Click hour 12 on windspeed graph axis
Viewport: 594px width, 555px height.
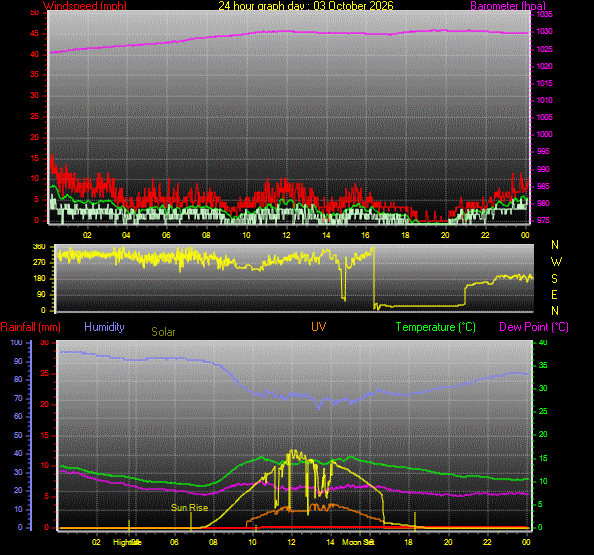[286, 235]
